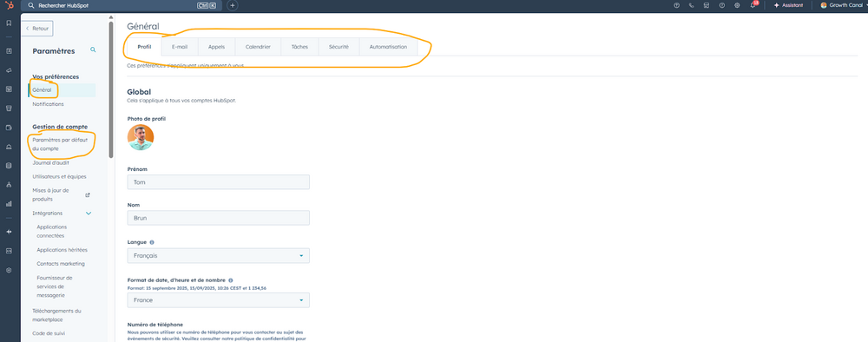The width and height of the screenshot is (868, 342).
Task: Click the settings gear icon in top bar
Action: click(x=737, y=5)
